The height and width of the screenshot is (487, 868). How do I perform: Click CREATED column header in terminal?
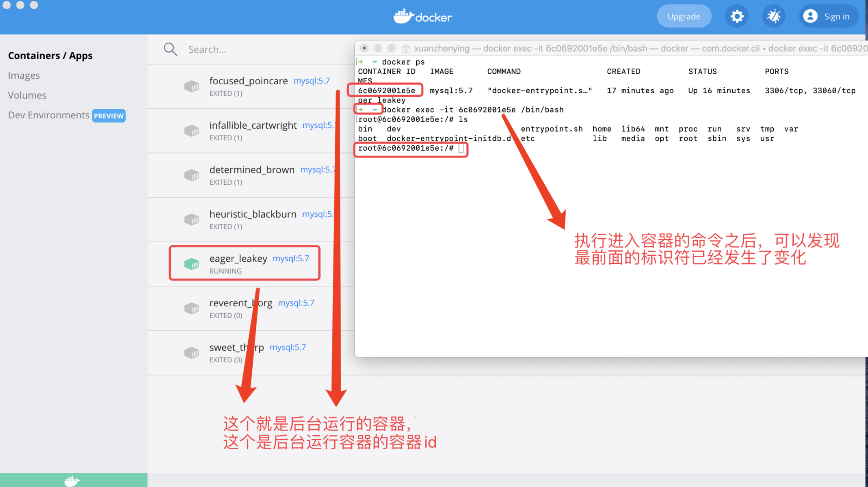623,71
